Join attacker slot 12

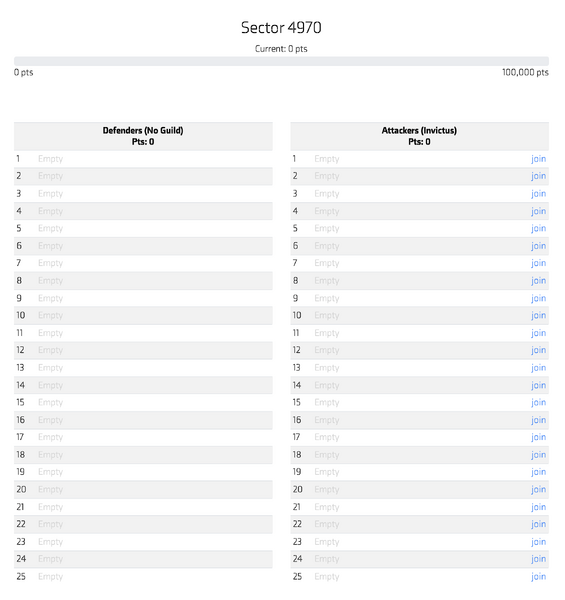pos(538,350)
